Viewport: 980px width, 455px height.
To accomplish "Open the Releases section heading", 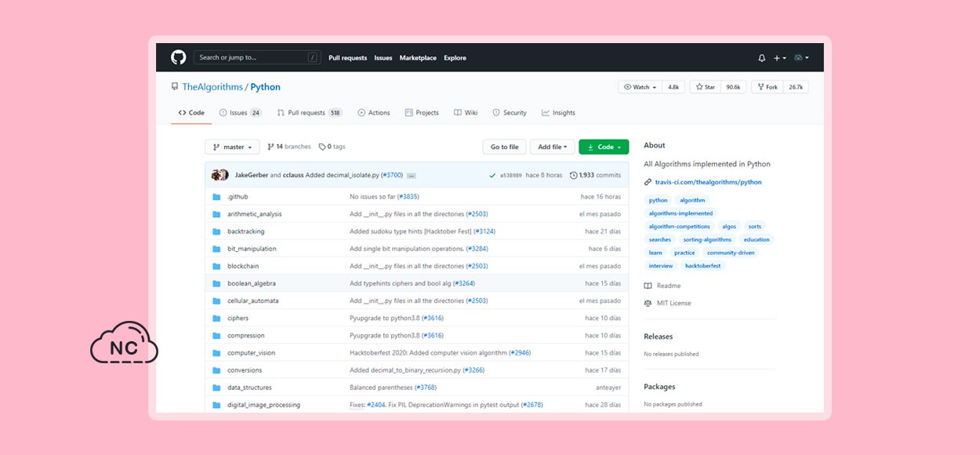I will coord(659,337).
